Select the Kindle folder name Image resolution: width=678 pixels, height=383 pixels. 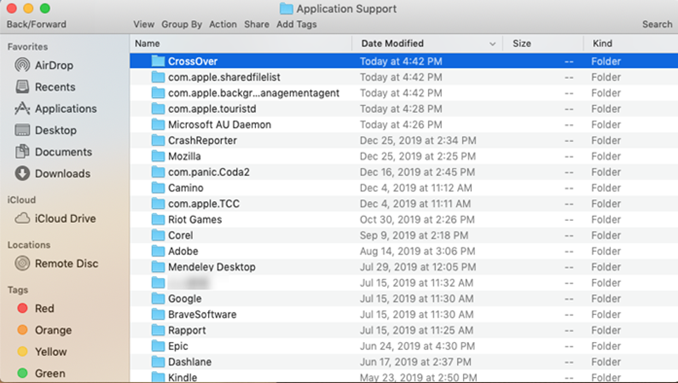click(x=182, y=377)
